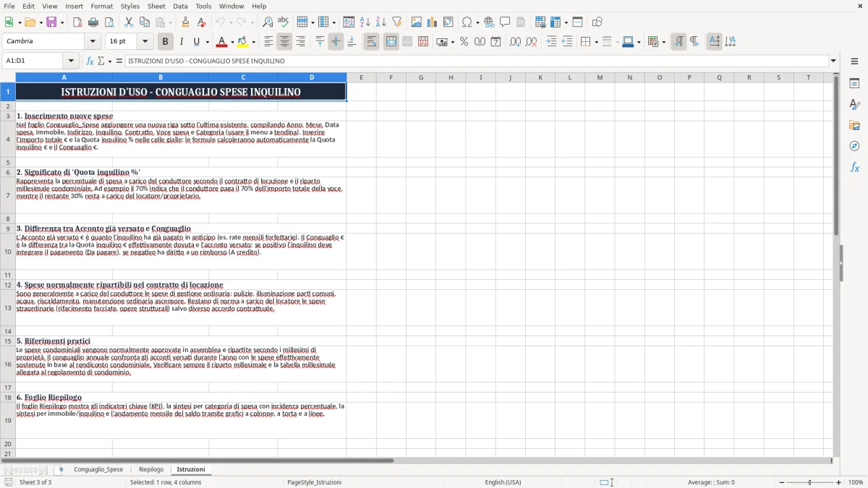868x488 pixels.
Task: Expand the formula bar
Action: (833, 61)
